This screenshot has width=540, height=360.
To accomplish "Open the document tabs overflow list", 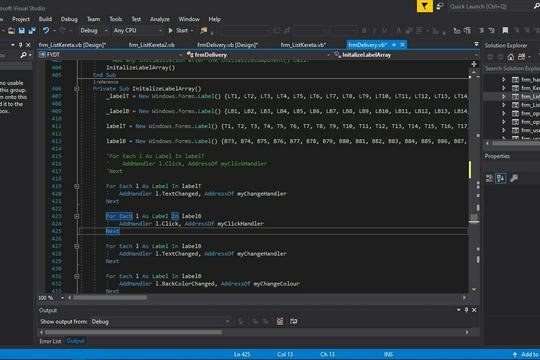I will [x=477, y=44].
